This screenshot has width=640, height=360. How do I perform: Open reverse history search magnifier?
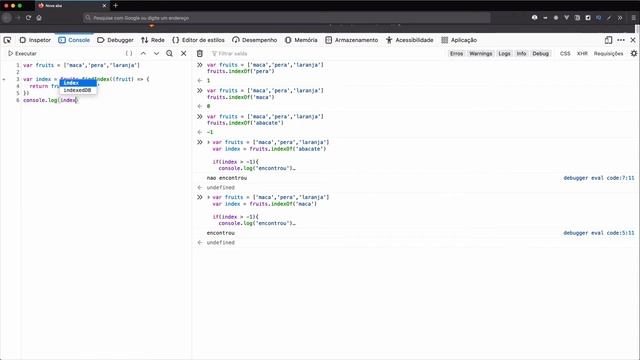169,53
